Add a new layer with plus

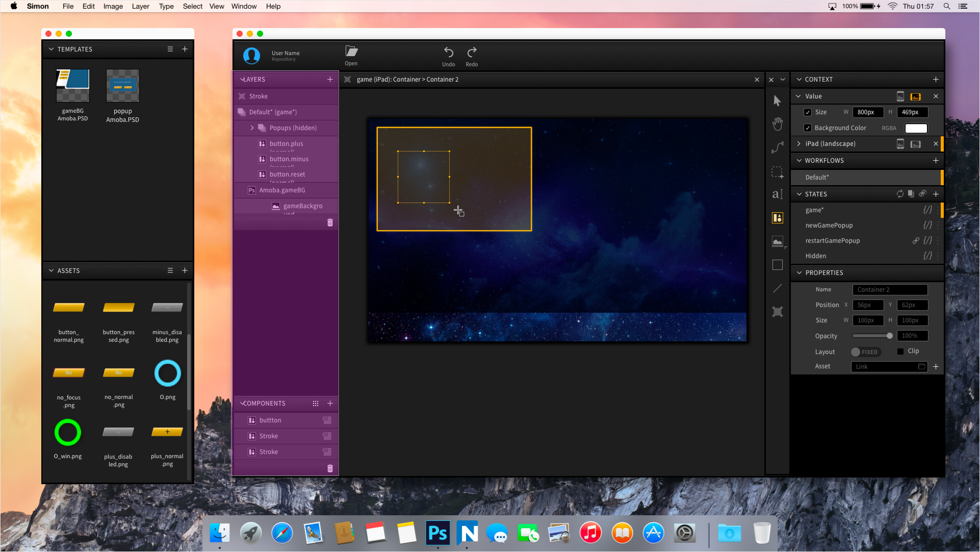330,79
